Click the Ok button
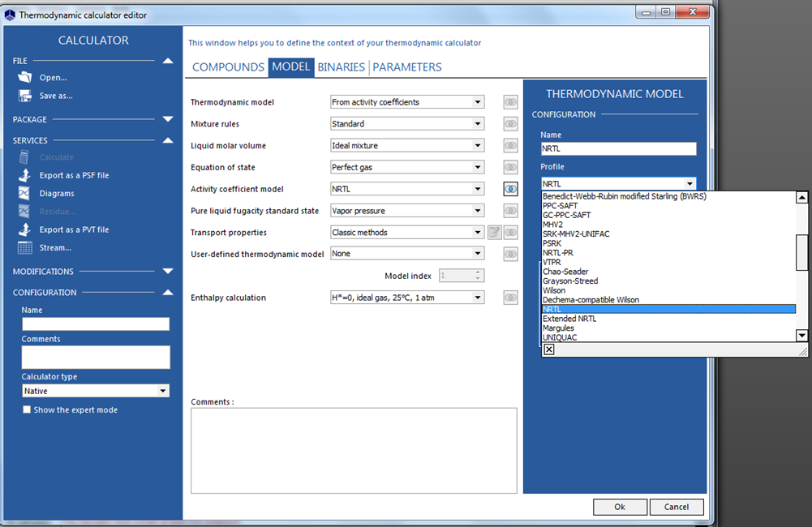This screenshot has width=812, height=527. pos(620,507)
